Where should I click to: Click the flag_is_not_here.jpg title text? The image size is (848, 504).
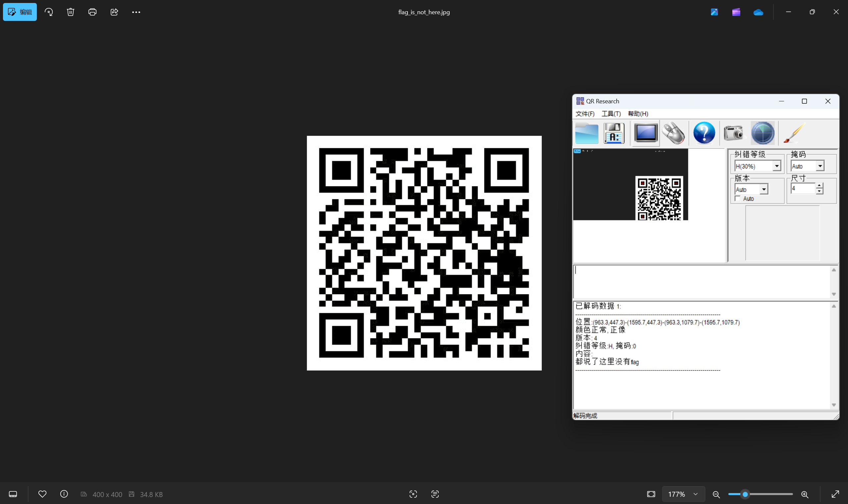(x=424, y=12)
